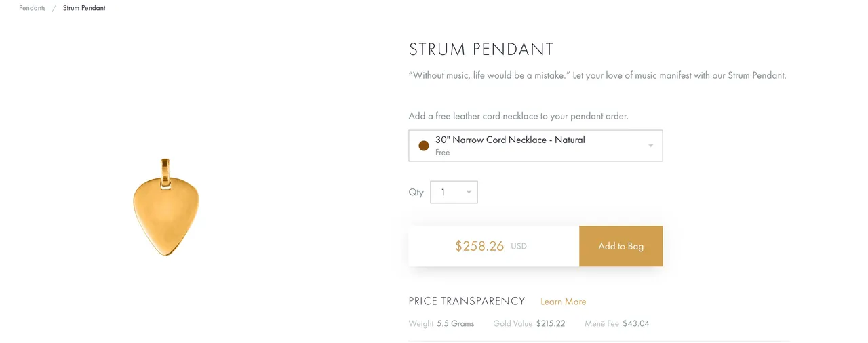Click the STRUM PENDANT product title
The width and height of the screenshot is (868, 343).
(481, 49)
